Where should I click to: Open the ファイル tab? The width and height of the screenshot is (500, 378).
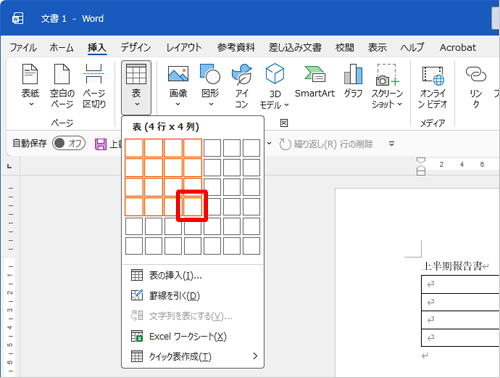pyautogui.click(x=23, y=48)
